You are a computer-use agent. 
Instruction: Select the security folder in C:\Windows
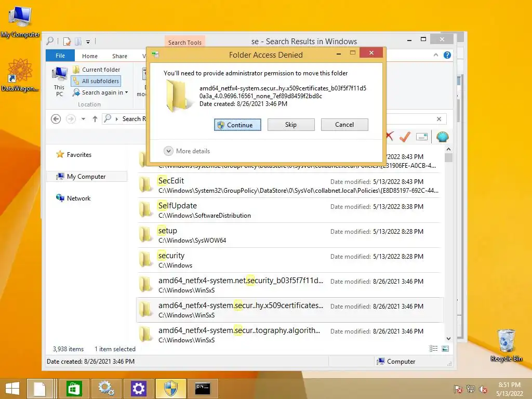tap(290, 260)
